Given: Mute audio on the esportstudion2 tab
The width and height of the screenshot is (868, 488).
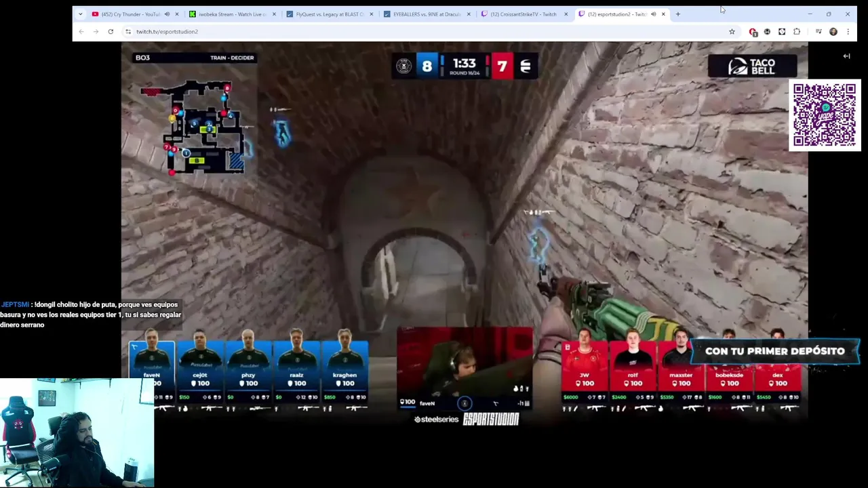Looking at the screenshot, I should [653, 14].
